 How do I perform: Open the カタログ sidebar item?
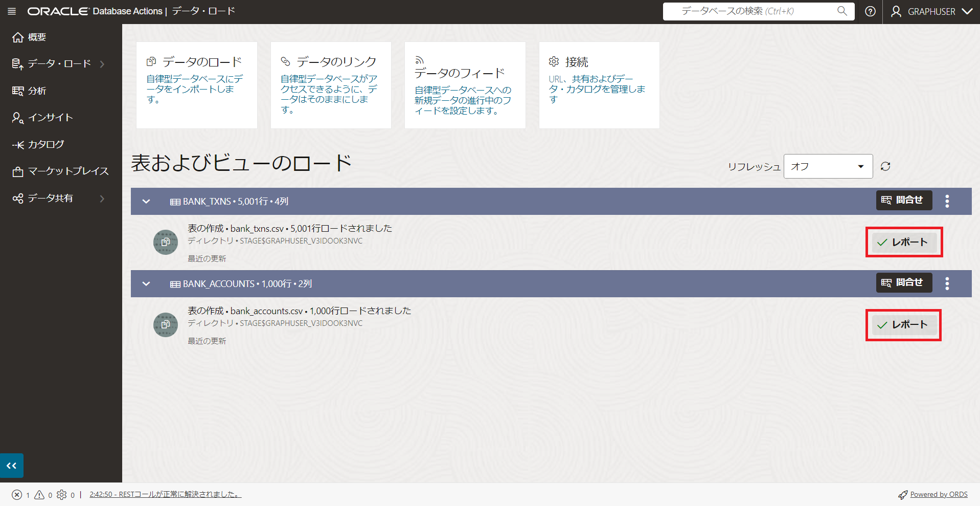coord(44,144)
